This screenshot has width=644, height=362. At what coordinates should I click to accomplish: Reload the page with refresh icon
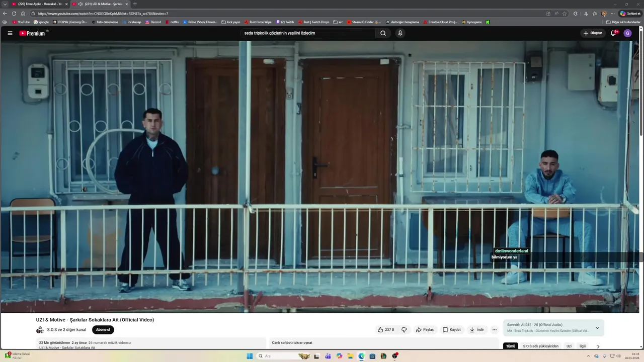click(x=14, y=14)
